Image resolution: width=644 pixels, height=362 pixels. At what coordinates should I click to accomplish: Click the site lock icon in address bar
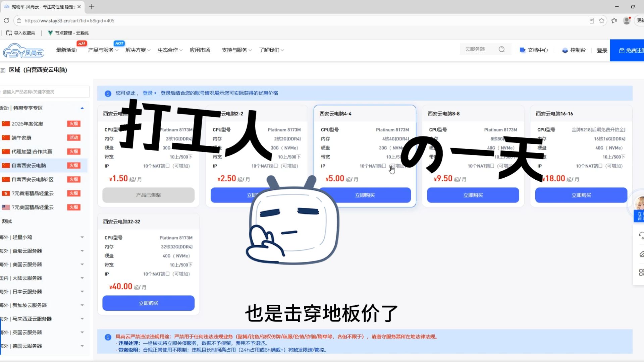pyautogui.click(x=19, y=20)
